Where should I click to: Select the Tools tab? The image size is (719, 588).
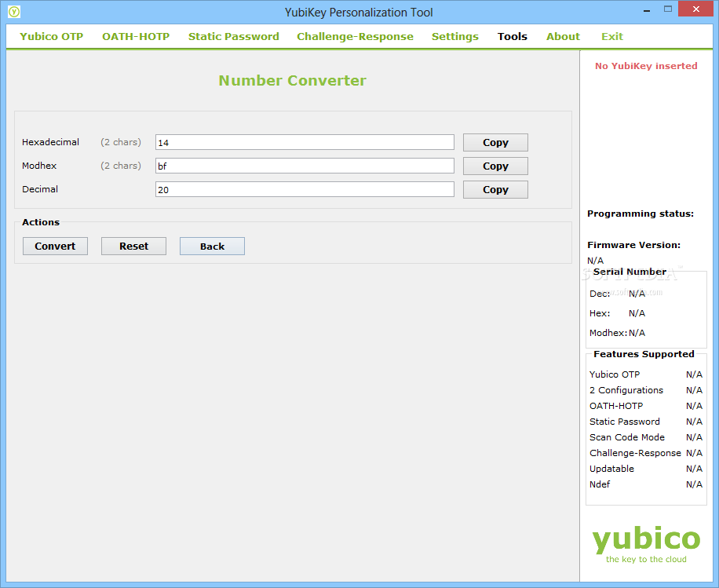pyautogui.click(x=513, y=37)
